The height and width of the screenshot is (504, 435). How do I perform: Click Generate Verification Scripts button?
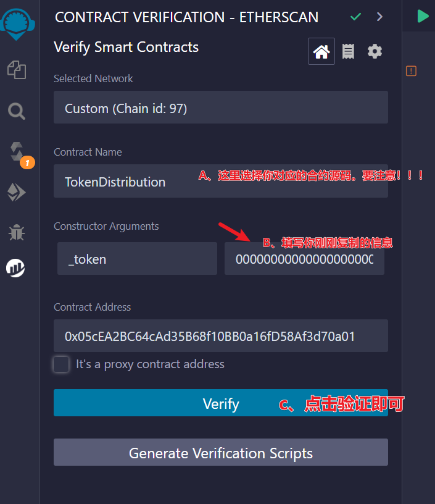(x=220, y=453)
